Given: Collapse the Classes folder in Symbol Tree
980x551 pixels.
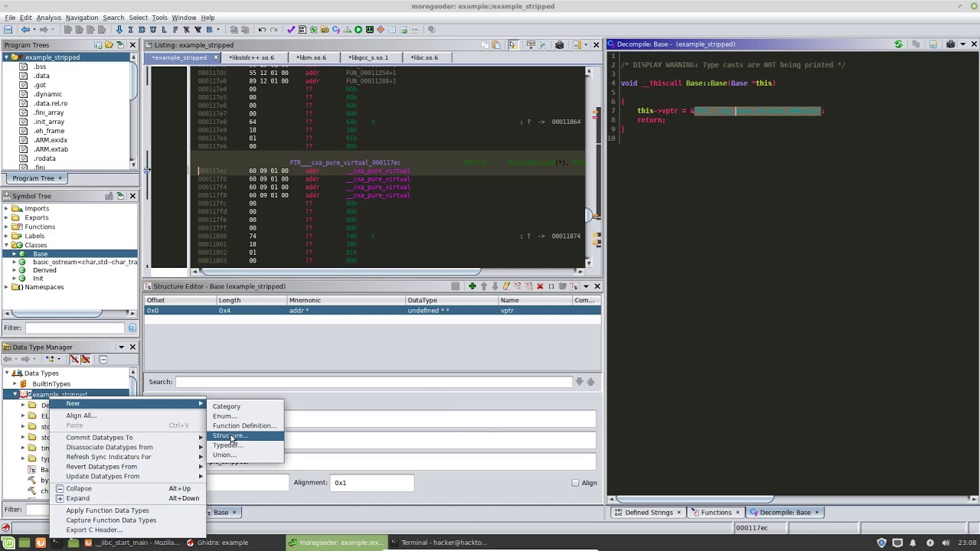Looking at the screenshot, I should [7, 245].
